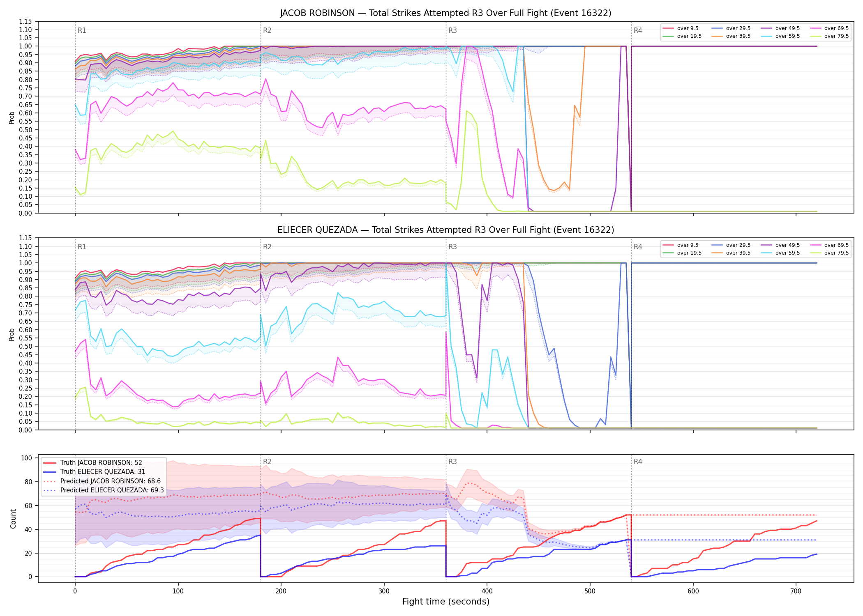Image resolution: width=863 pixels, height=616 pixels.
Task: Click R3 label in the Count chart
Action: click(452, 462)
